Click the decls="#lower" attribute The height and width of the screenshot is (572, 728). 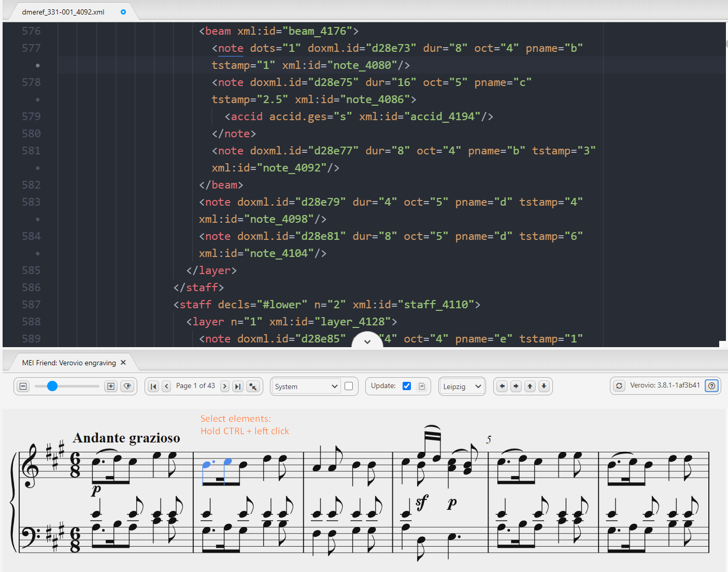point(263,305)
